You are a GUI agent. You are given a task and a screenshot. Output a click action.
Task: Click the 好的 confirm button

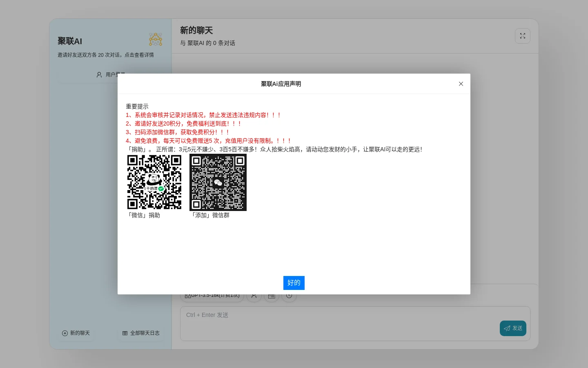point(294,283)
